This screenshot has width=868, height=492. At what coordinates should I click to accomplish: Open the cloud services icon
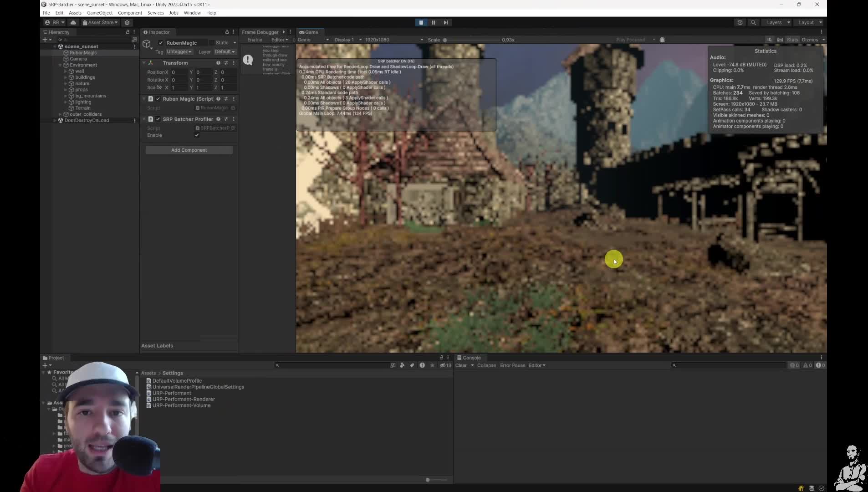73,22
